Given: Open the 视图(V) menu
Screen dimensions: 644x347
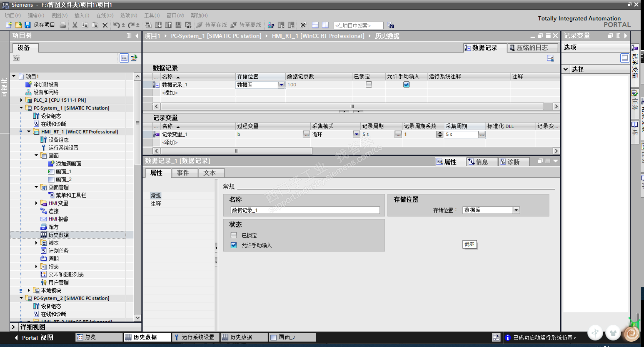Looking at the screenshot, I should coord(59,15).
